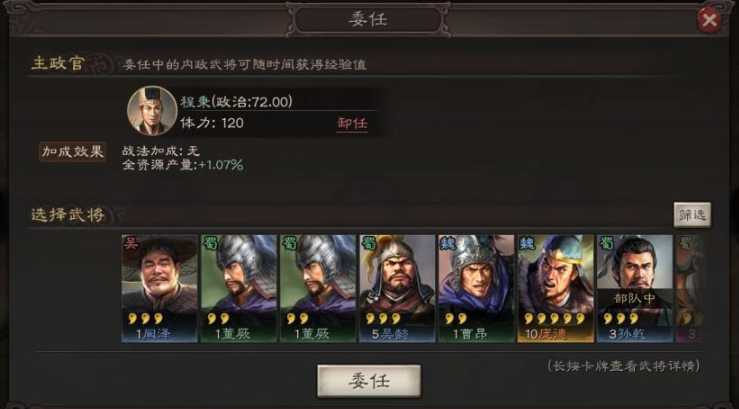Click the 魏 faction badge on 庞德
Image resolution: width=739 pixels, height=409 pixels.
click(x=526, y=243)
